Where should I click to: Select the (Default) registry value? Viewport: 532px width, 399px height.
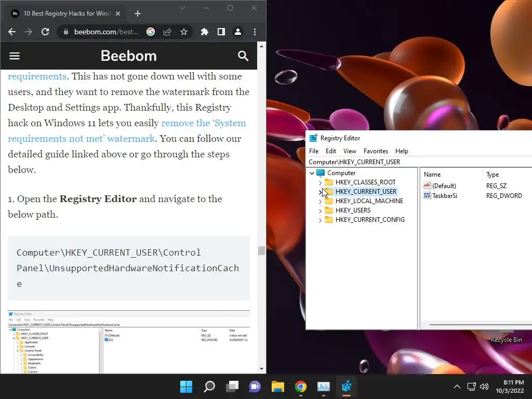pos(444,185)
